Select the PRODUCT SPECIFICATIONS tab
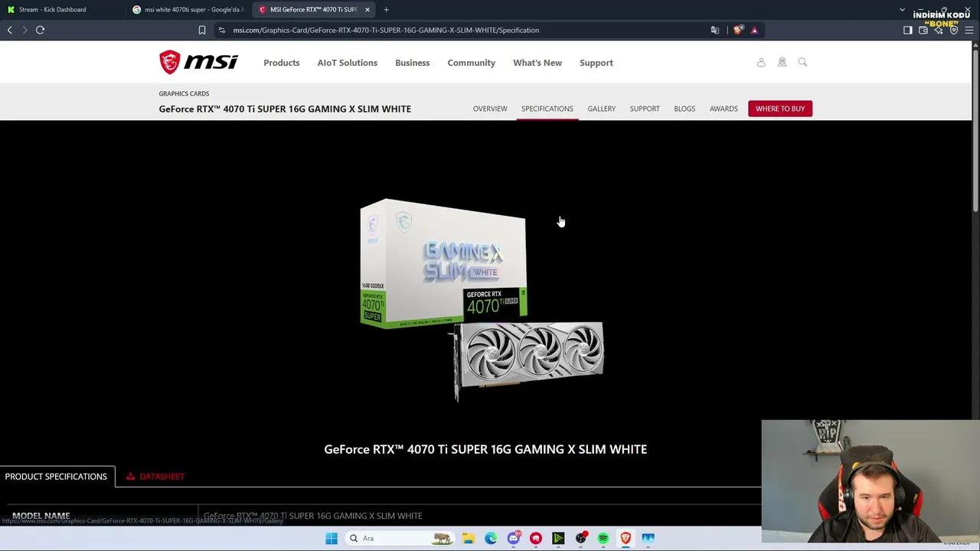Viewport: 980px width, 551px height. click(x=57, y=476)
